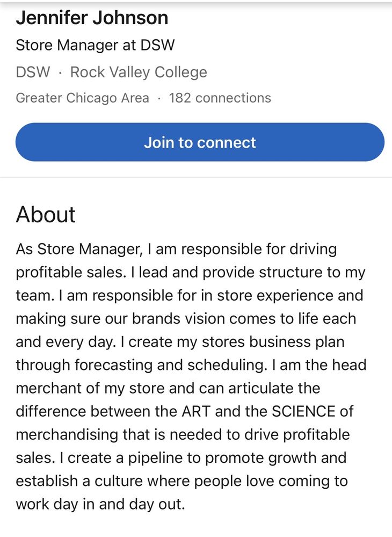This screenshot has height=537, width=392.
Task: Click the Store Manager at DSW headline
Action: tap(95, 45)
